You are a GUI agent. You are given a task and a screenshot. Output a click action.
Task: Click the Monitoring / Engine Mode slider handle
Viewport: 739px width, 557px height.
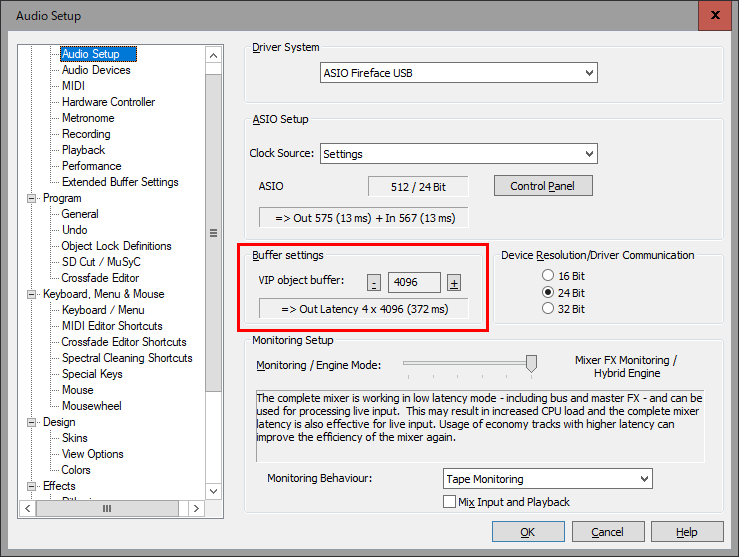(x=531, y=364)
